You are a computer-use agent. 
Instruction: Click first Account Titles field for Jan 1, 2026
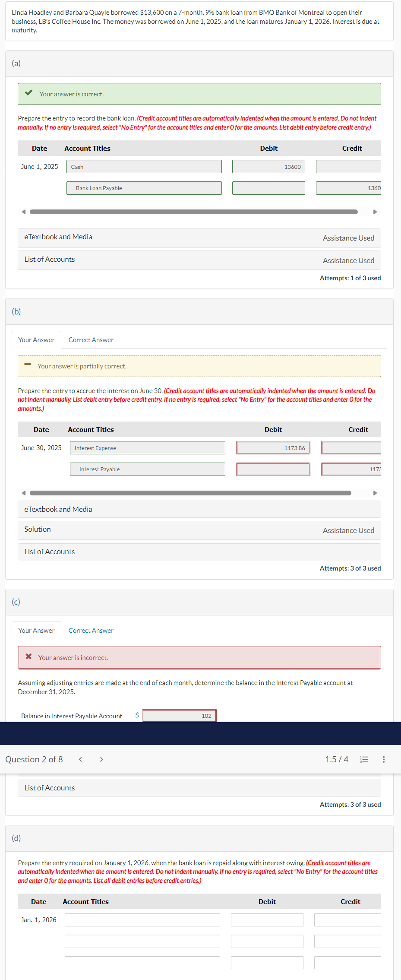coord(142,919)
